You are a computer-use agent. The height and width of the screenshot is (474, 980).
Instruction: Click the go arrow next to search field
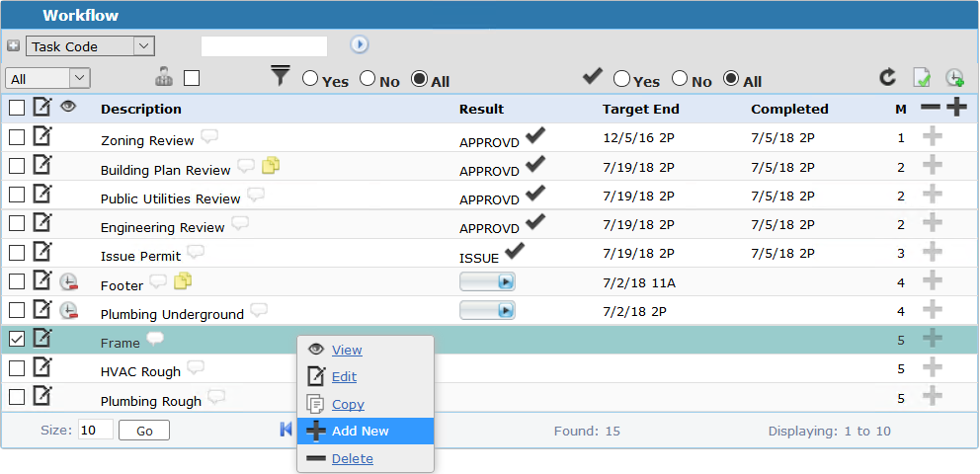(x=359, y=44)
